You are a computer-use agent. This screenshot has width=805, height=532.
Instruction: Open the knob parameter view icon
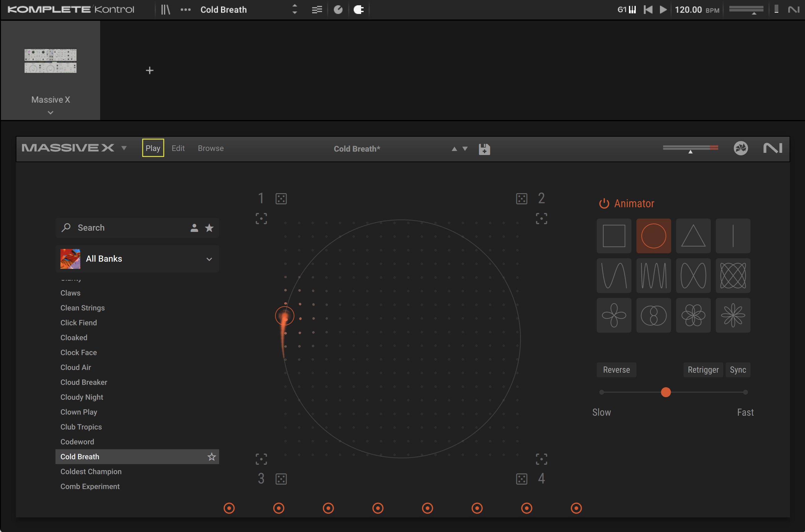click(x=338, y=10)
